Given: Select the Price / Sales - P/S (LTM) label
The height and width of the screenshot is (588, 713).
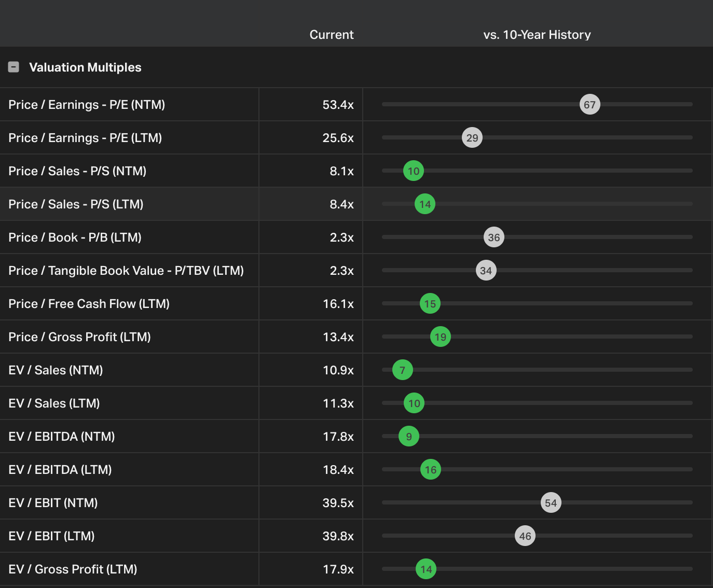Looking at the screenshot, I should (x=76, y=204).
